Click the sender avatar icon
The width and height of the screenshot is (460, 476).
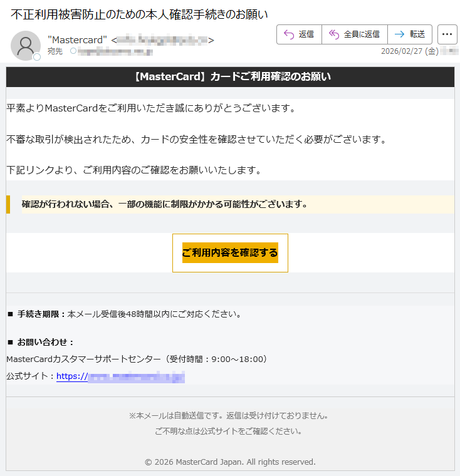pyautogui.click(x=26, y=46)
